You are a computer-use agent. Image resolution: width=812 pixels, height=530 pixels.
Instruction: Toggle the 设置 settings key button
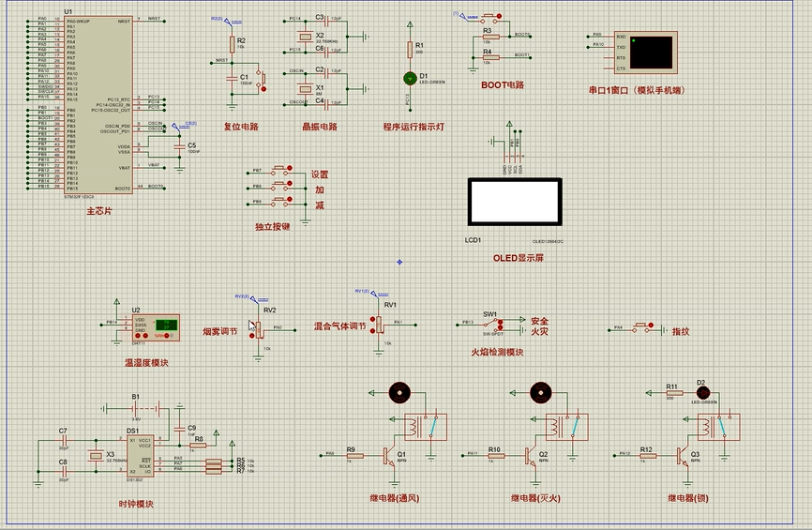click(x=290, y=168)
